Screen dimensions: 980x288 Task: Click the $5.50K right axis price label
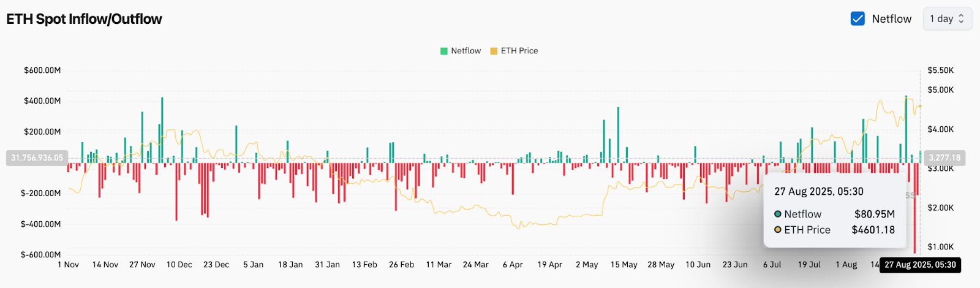click(x=940, y=70)
